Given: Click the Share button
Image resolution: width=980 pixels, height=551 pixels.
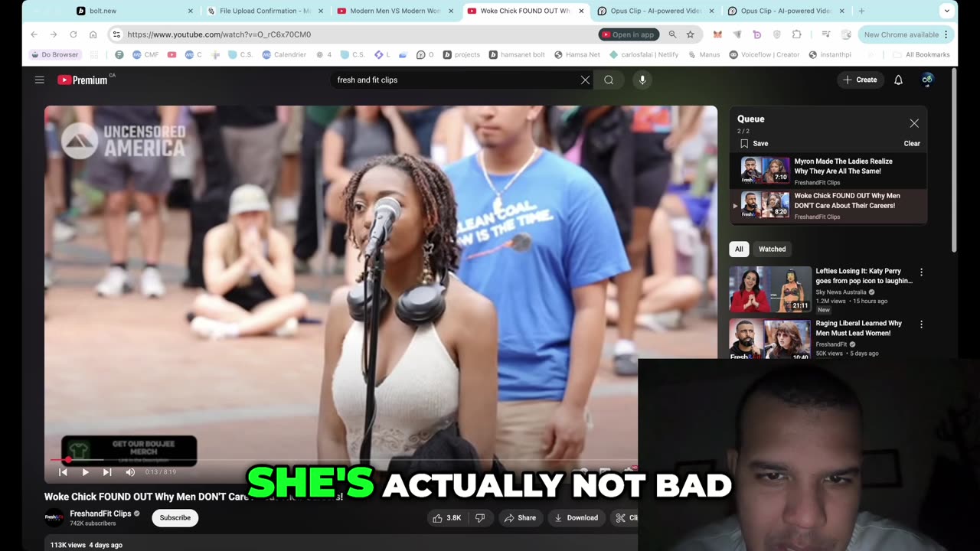Looking at the screenshot, I should pos(519,518).
